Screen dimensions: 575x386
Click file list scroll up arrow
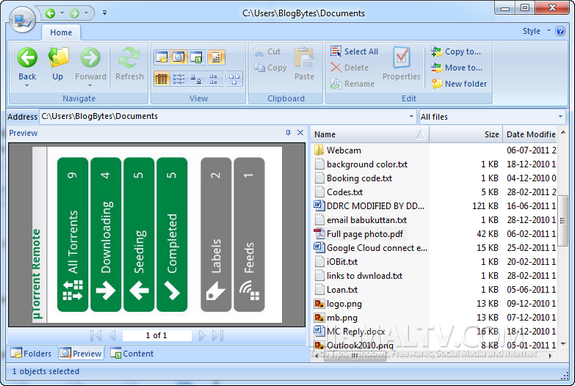pos(563,133)
